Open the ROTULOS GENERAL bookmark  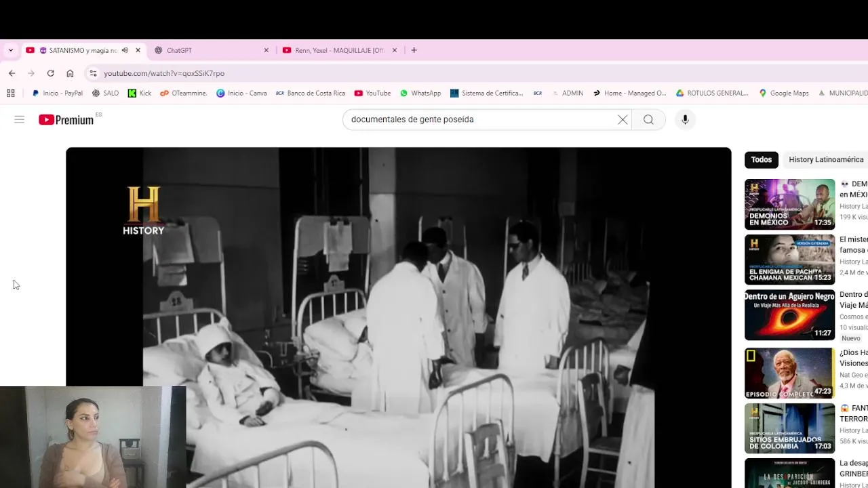pyautogui.click(x=712, y=93)
